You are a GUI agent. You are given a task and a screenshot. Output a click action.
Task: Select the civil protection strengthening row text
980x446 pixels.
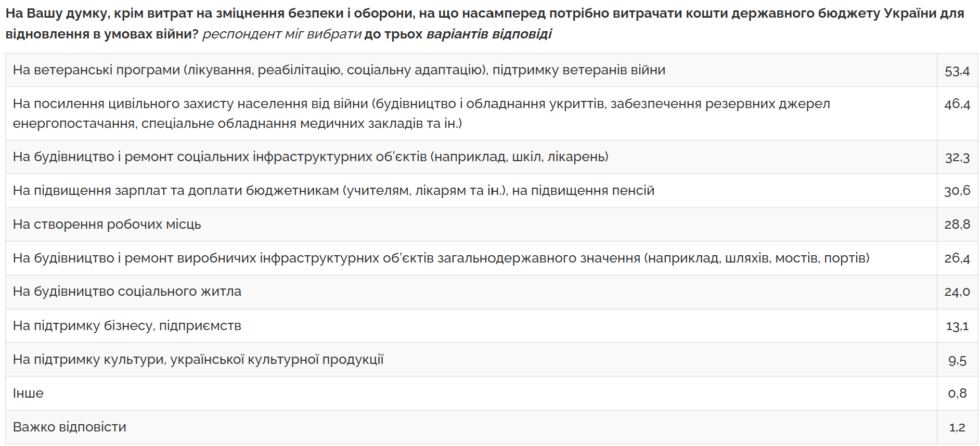(x=421, y=113)
